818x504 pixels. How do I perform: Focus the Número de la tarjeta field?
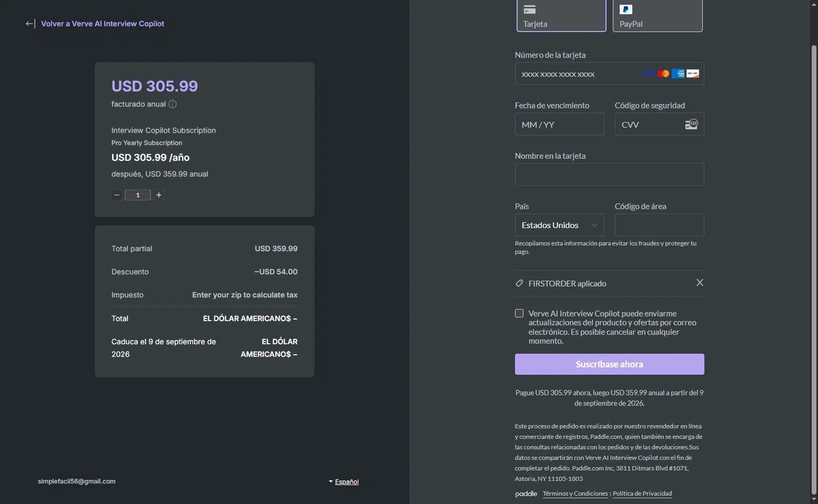click(609, 74)
